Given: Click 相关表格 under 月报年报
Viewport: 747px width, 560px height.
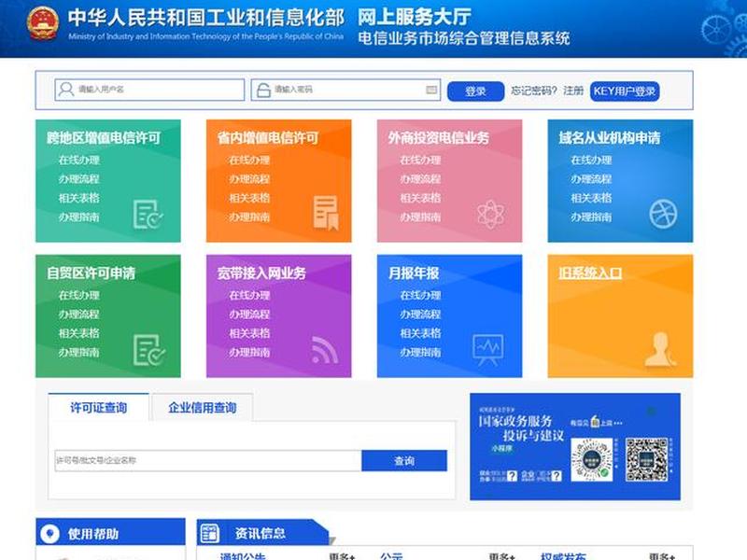Looking at the screenshot, I should coord(421,333).
